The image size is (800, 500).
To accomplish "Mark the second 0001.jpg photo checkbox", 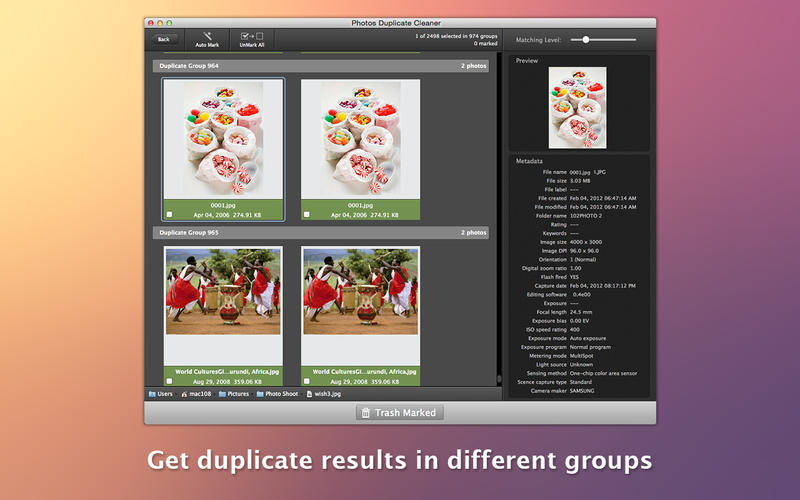I will pos(307,214).
